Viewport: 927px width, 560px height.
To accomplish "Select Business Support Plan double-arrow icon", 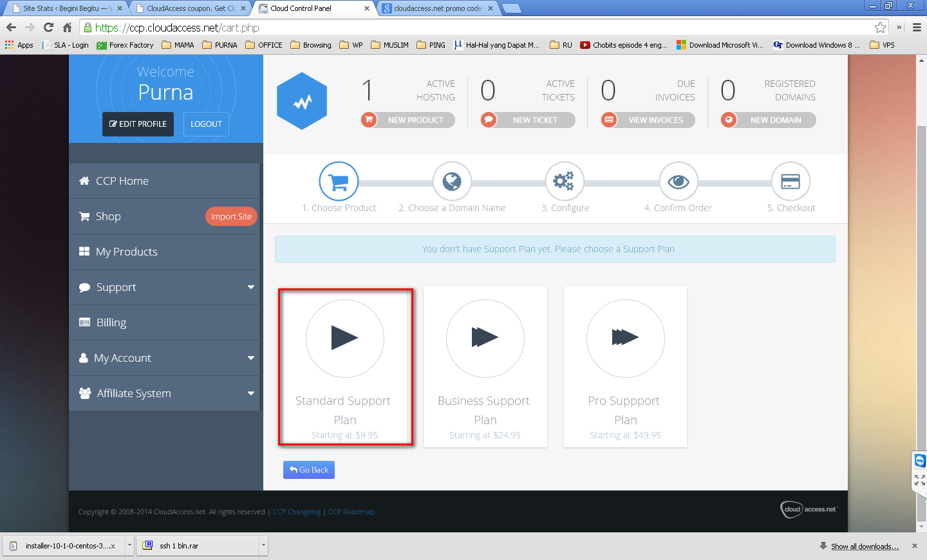I will click(485, 338).
